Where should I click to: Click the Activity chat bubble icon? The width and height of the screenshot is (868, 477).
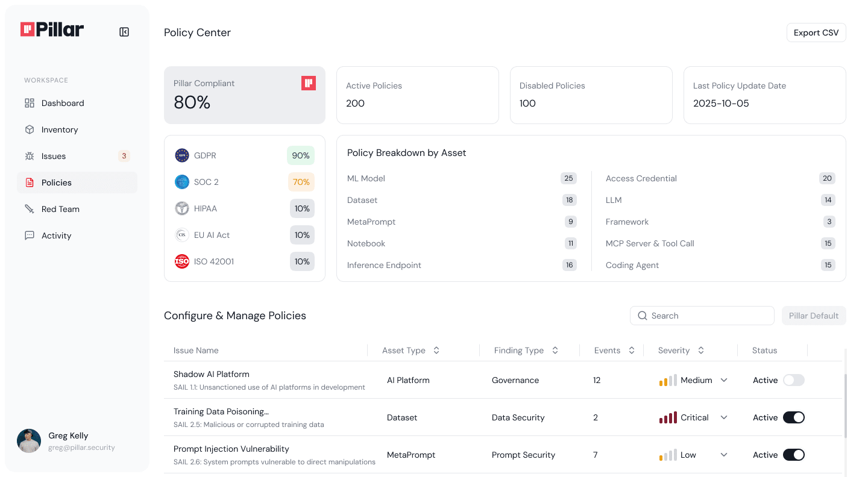point(30,235)
